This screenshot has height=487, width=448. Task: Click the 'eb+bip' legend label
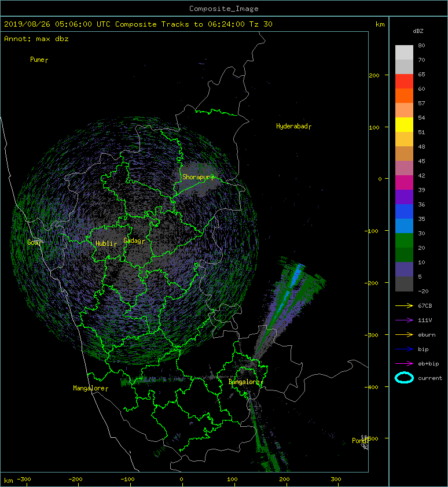click(428, 364)
